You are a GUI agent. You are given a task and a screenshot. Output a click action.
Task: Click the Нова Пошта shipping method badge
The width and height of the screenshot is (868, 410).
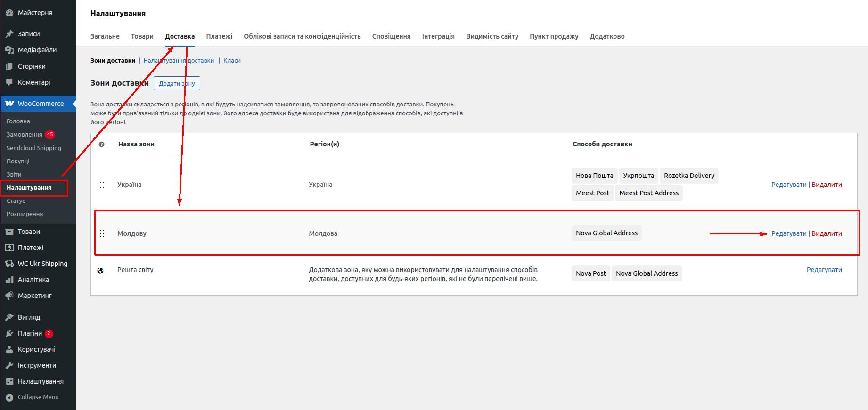pyautogui.click(x=594, y=176)
